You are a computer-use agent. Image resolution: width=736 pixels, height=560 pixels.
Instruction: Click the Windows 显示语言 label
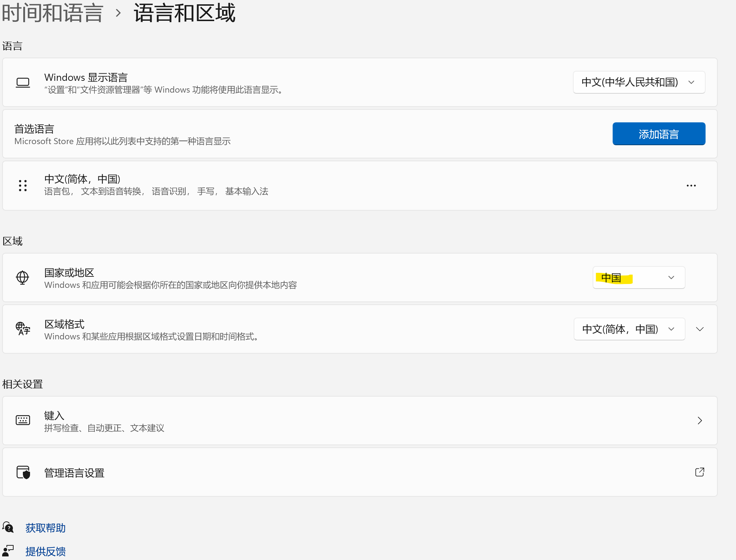point(86,77)
